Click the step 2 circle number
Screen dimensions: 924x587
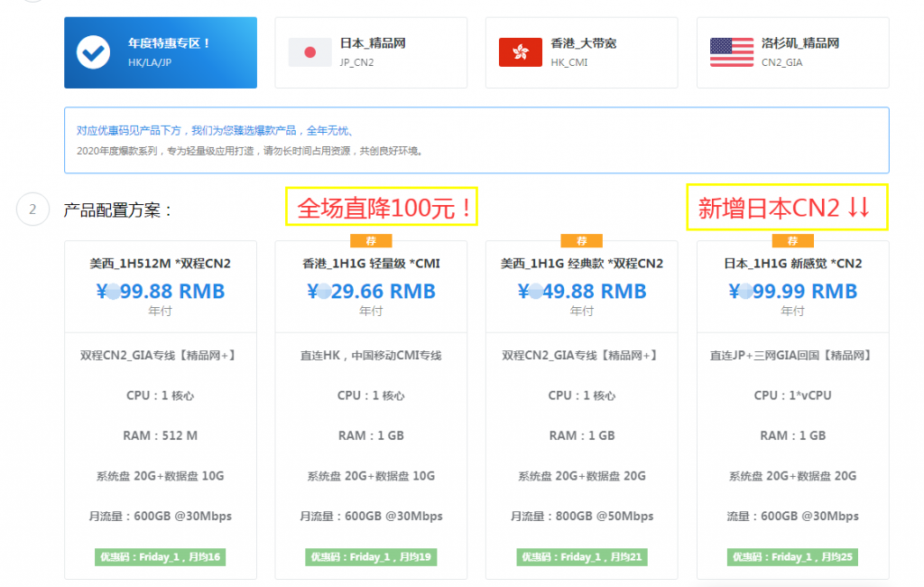32,209
